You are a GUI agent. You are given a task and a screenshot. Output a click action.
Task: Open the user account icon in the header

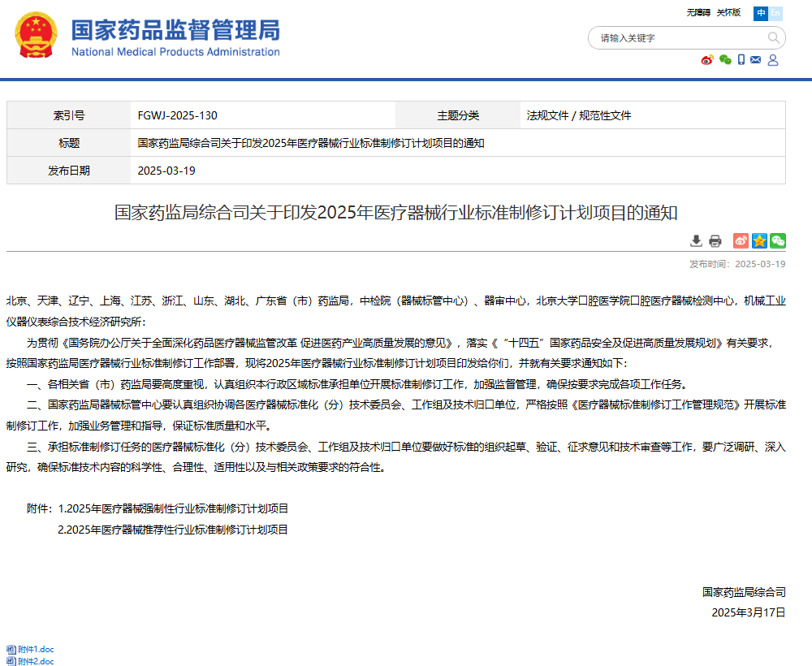[773, 60]
